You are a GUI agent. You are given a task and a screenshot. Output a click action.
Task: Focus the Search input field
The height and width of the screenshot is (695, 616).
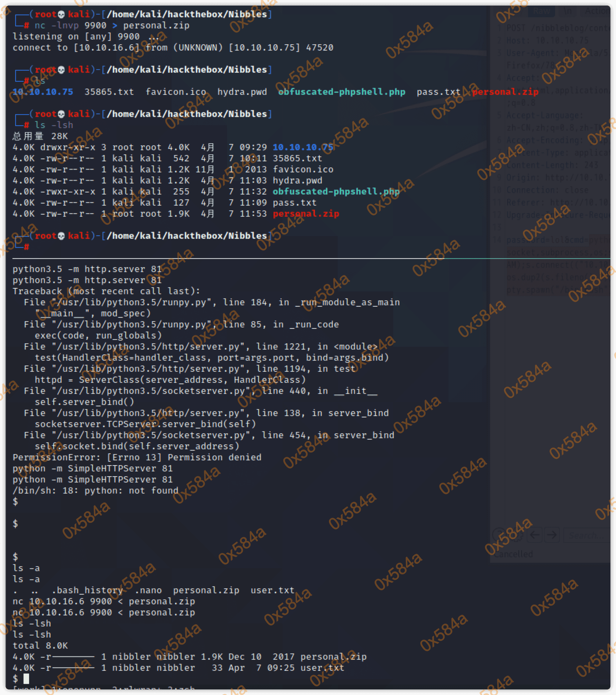click(x=587, y=535)
